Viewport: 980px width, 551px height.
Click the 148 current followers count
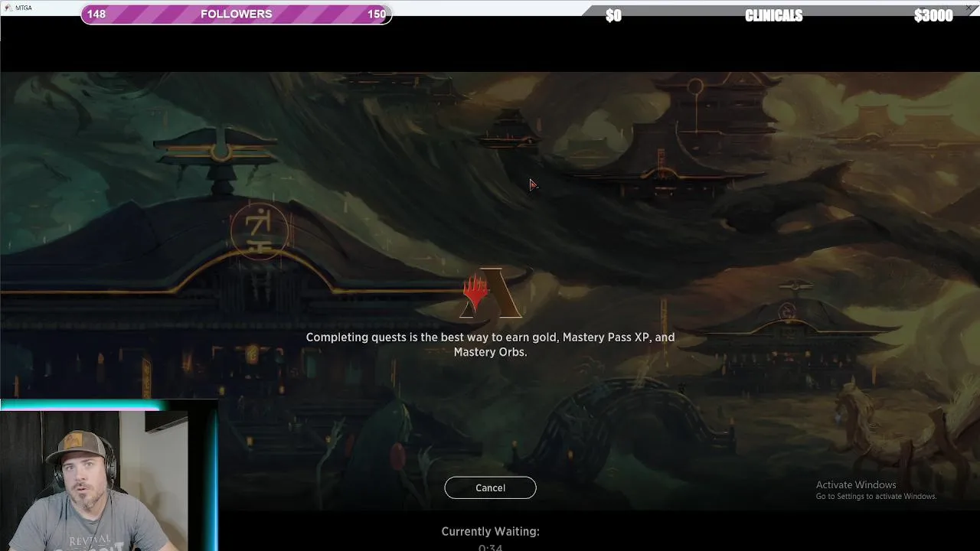96,14
